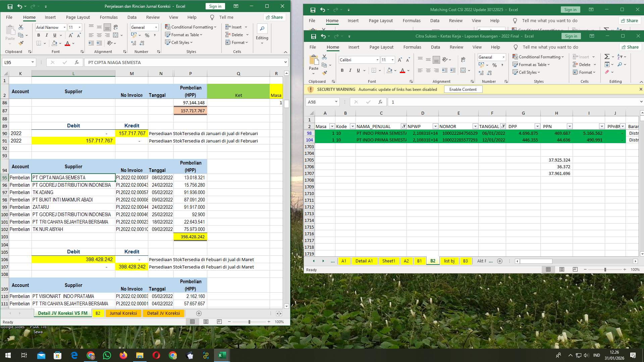Toggle Bold formatting
The height and width of the screenshot is (362, 644).
pyautogui.click(x=342, y=70)
